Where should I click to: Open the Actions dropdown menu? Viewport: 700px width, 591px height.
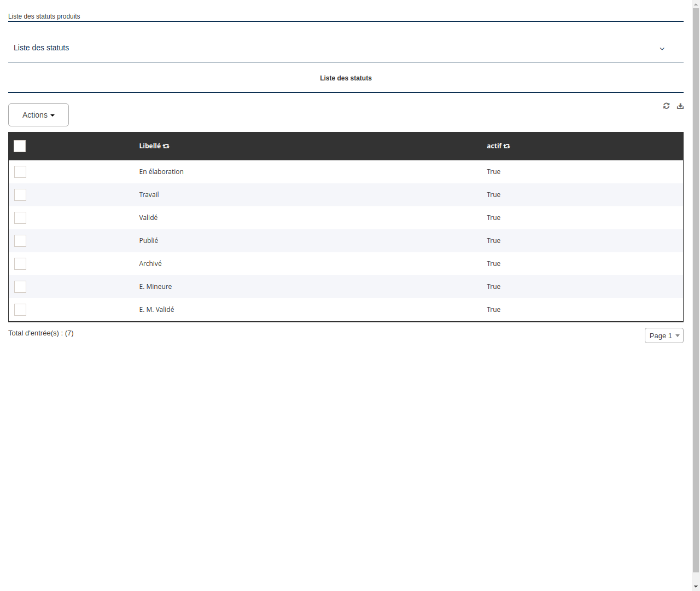(x=38, y=115)
